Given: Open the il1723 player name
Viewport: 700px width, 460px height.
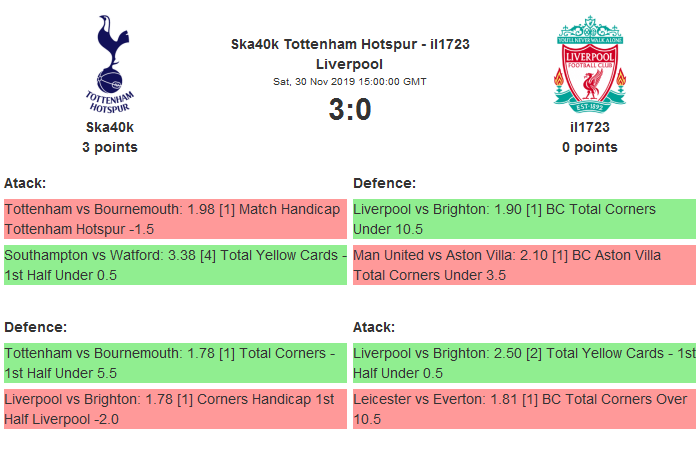Looking at the screenshot, I should (590, 127).
